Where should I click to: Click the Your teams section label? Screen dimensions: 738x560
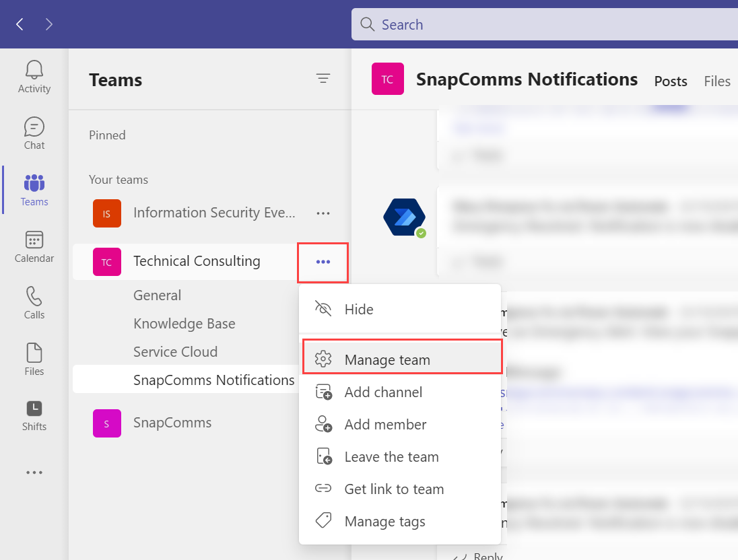(119, 180)
